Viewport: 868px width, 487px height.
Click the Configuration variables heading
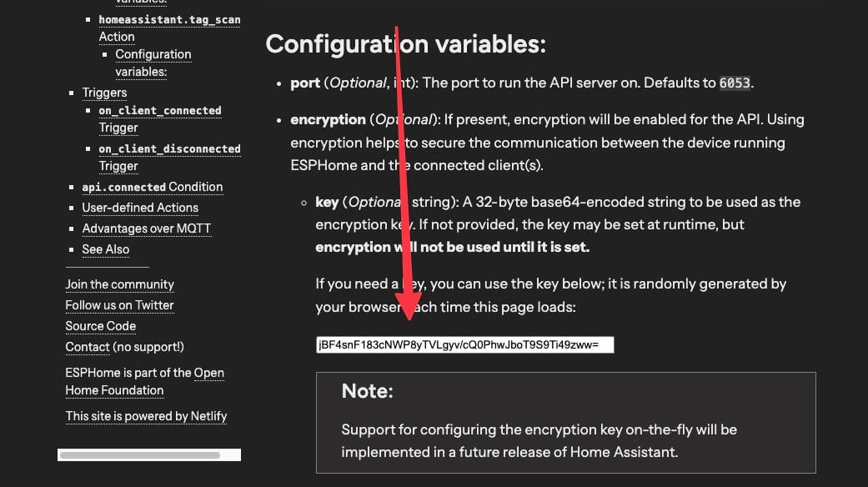click(406, 44)
